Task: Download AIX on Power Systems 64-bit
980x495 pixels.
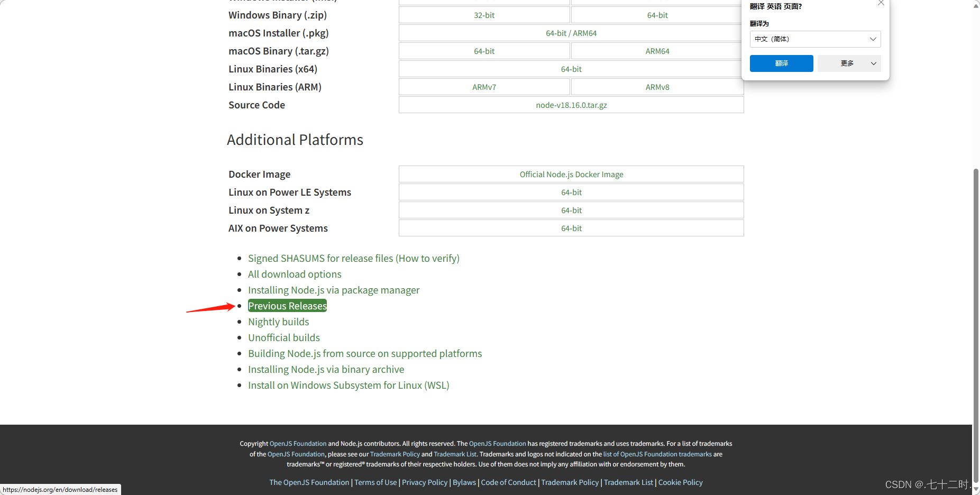Action: (571, 228)
